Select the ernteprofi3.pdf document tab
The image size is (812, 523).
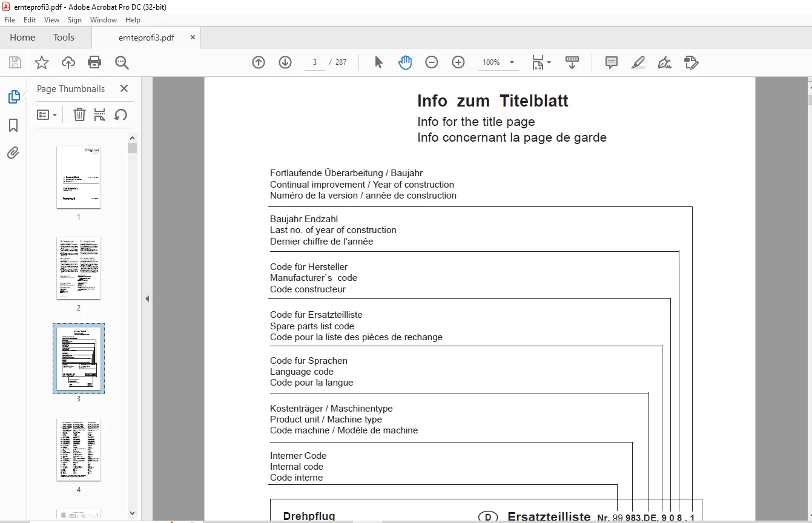(x=146, y=38)
